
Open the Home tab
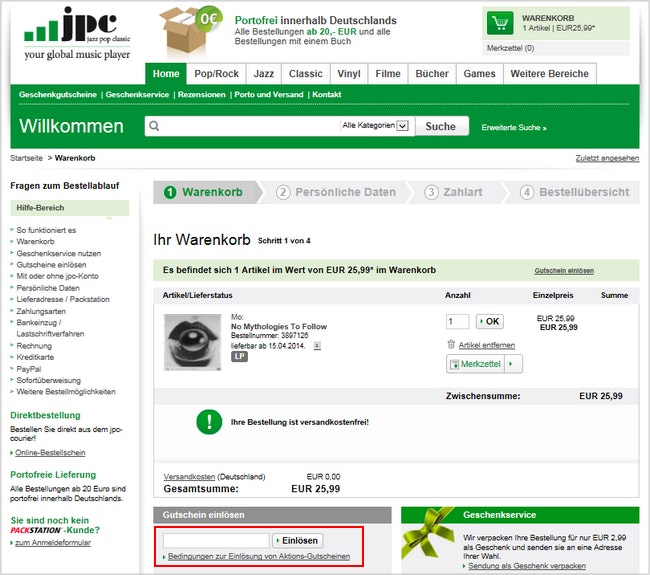click(166, 74)
